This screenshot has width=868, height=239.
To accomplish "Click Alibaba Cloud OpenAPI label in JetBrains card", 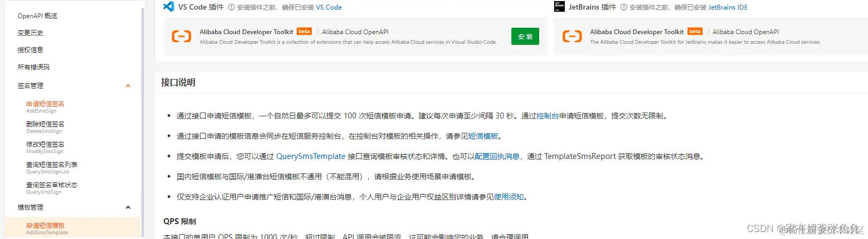I will click(x=746, y=32).
